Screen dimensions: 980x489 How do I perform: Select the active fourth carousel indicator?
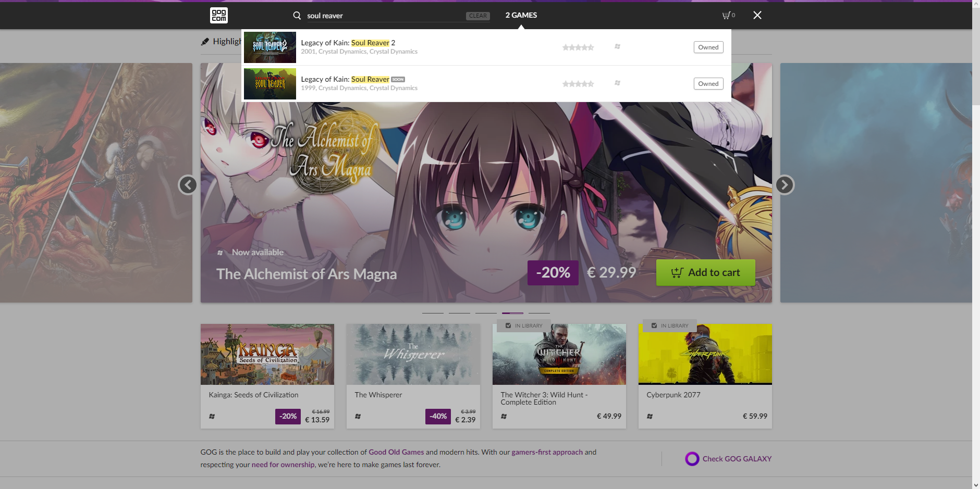(512, 313)
